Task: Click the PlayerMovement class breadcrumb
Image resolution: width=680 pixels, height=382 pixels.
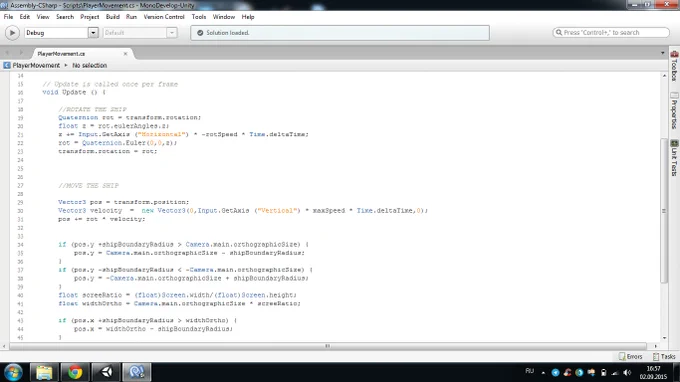Action: [36, 65]
